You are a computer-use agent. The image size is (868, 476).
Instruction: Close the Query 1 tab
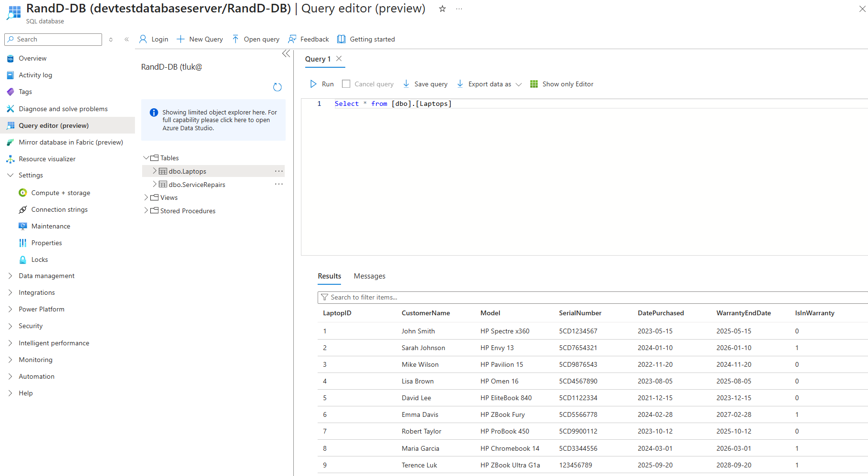tap(339, 59)
